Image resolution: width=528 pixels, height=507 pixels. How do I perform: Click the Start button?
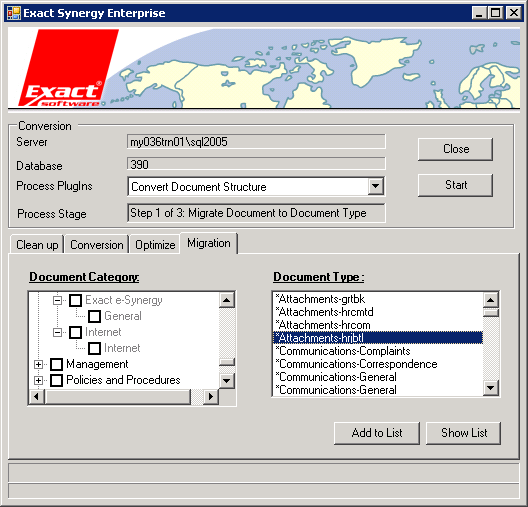456,185
